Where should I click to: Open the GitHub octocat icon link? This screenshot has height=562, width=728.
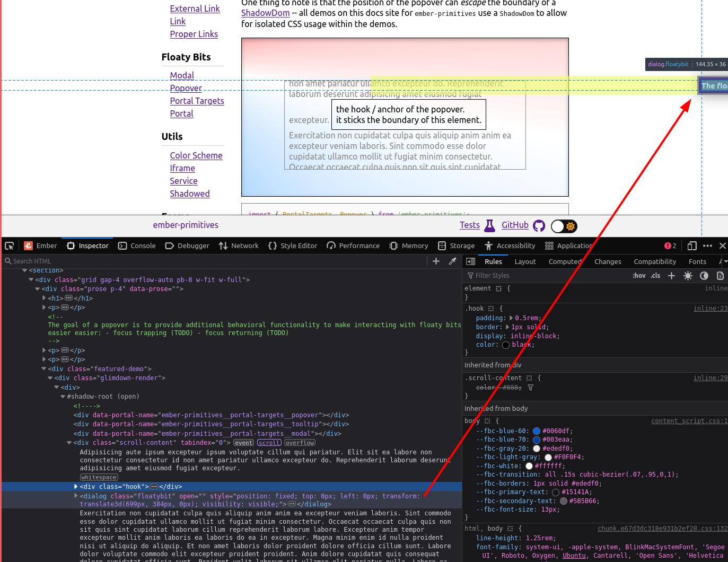click(539, 225)
